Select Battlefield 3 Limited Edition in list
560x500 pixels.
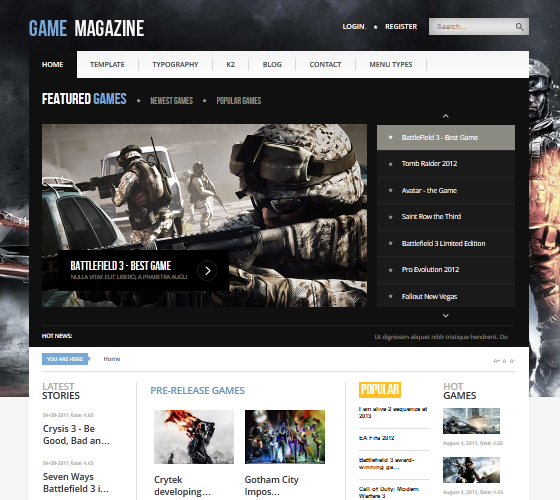[446, 244]
